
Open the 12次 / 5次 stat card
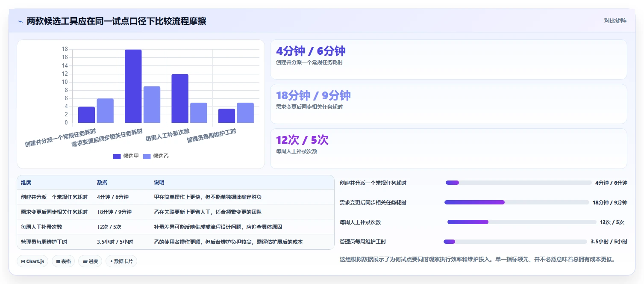click(x=448, y=148)
